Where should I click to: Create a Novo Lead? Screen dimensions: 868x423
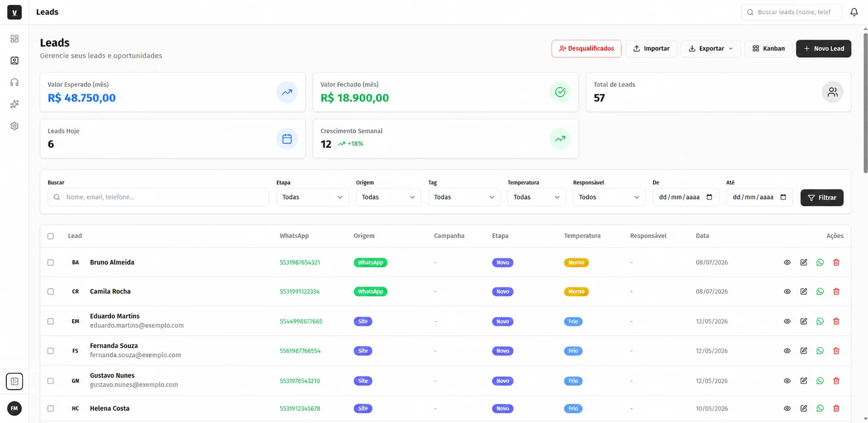click(824, 49)
